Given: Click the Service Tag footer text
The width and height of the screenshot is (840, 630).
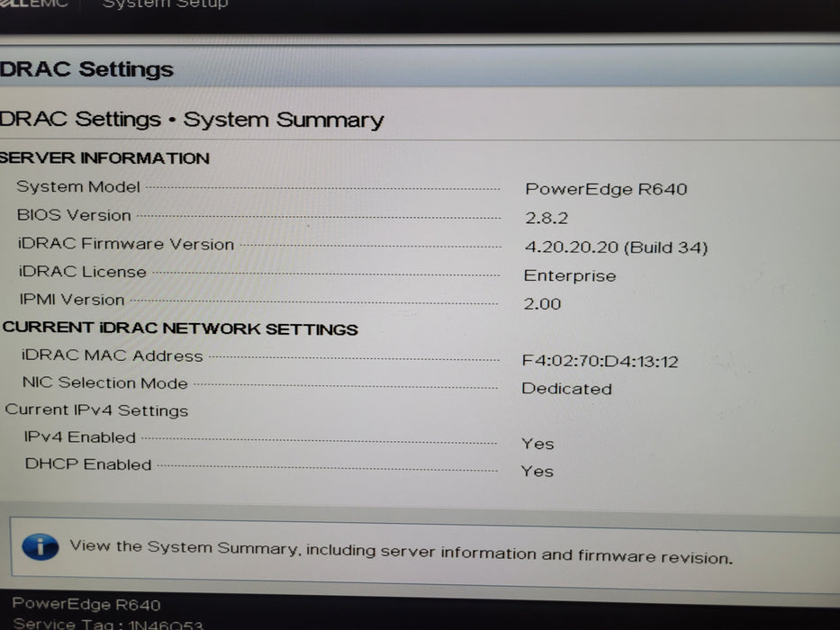Looking at the screenshot, I should coord(108,624).
